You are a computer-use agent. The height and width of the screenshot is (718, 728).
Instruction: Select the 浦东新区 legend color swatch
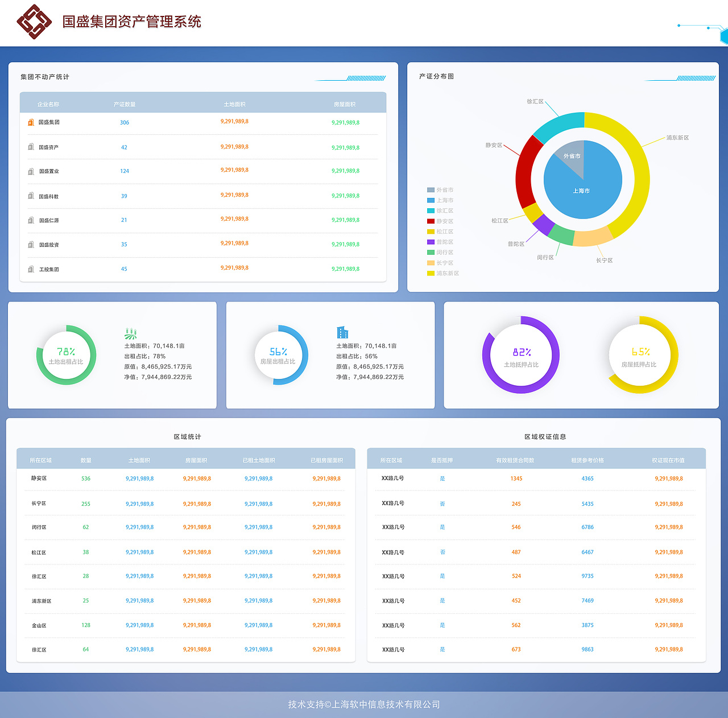point(431,273)
